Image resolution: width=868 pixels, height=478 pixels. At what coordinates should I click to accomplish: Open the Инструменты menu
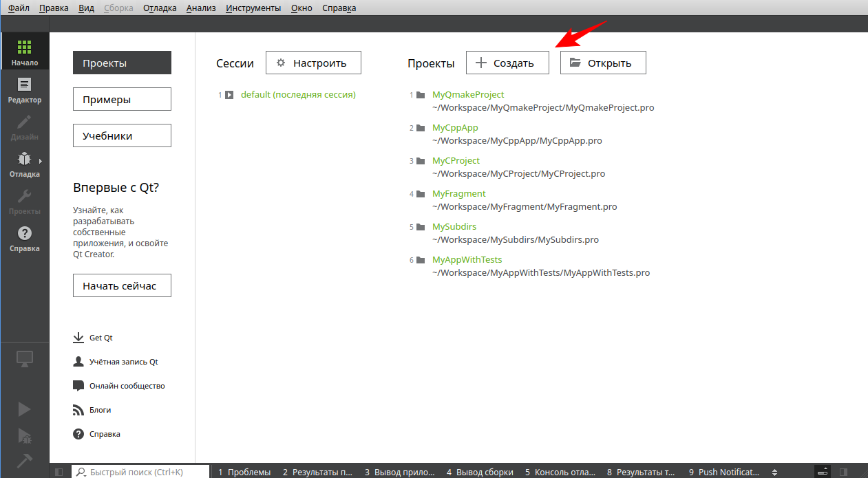(x=253, y=8)
